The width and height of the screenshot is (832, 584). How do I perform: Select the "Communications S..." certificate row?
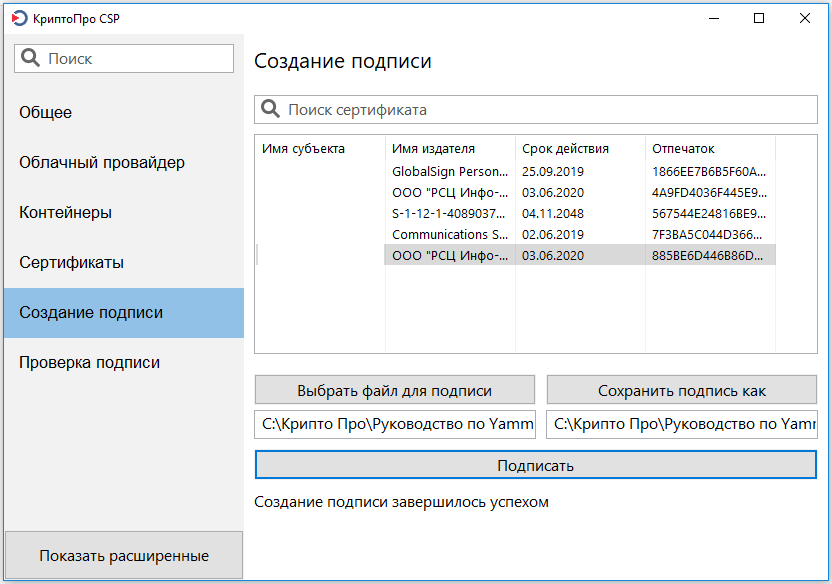[516, 234]
